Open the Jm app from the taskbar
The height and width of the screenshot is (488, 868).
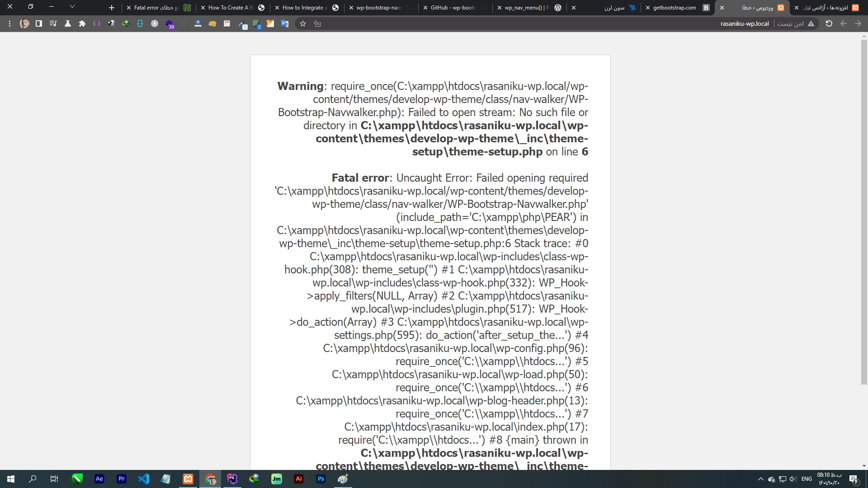pos(277,479)
